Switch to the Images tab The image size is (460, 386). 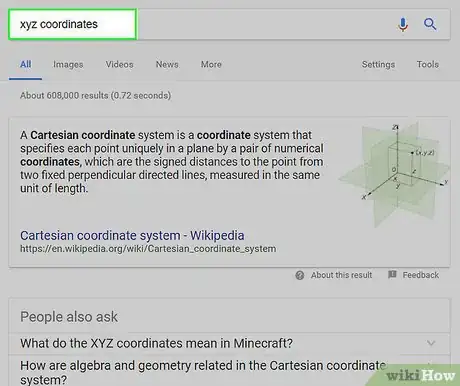68,64
